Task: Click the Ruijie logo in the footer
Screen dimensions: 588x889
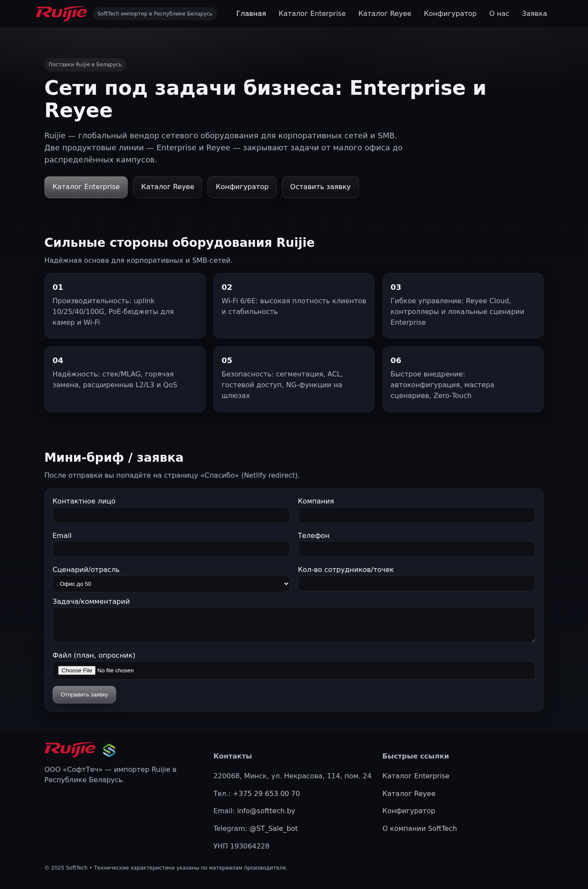Action: 70,750
